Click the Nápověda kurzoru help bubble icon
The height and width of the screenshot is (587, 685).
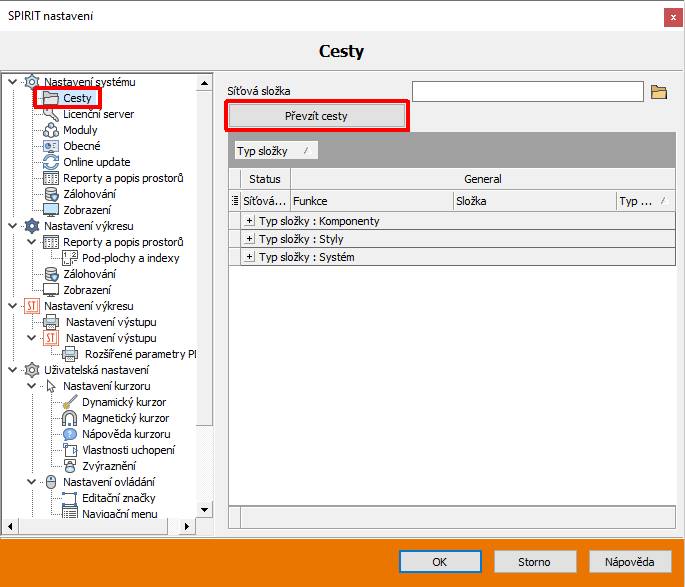pyautogui.click(x=70, y=434)
